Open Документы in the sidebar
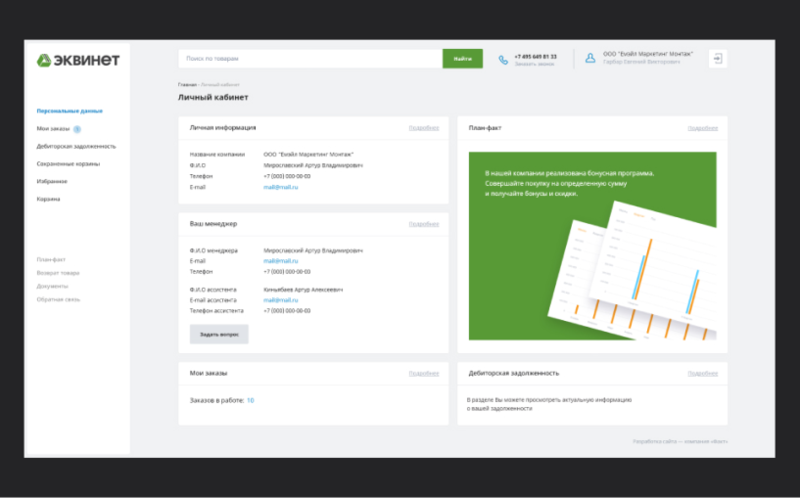 [x=52, y=286]
